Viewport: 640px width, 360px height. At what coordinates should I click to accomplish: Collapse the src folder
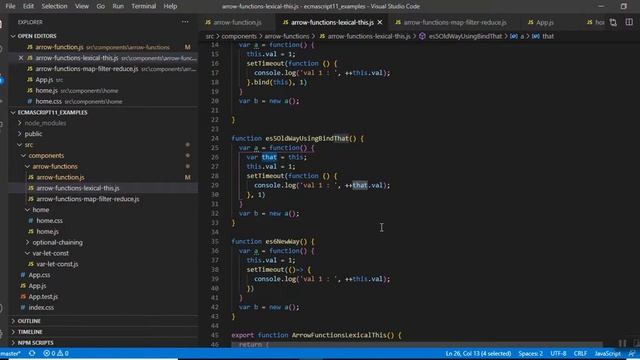(x=29, y=145)
